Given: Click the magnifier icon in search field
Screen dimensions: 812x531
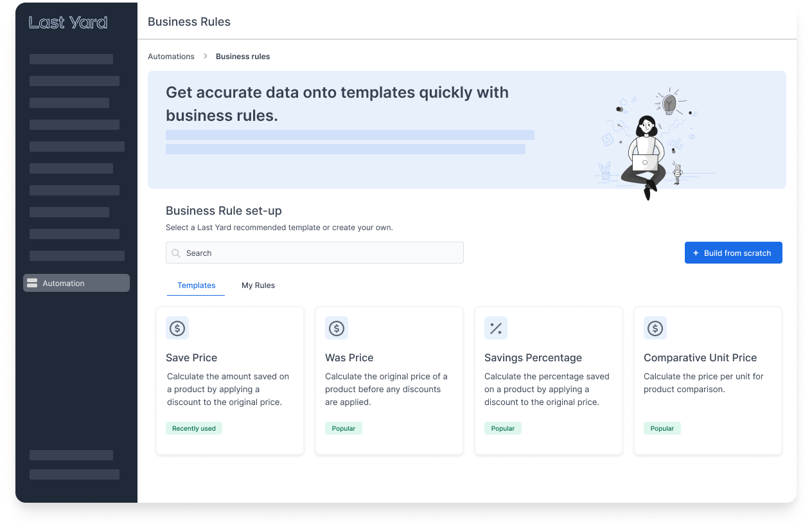Looking at the screenshot, I should pyautogui.click(x=176, y=253).
